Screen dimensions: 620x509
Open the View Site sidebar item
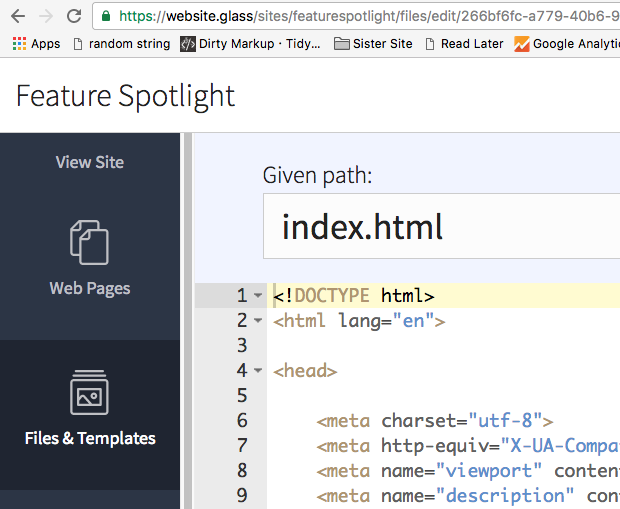pos(90,162)
